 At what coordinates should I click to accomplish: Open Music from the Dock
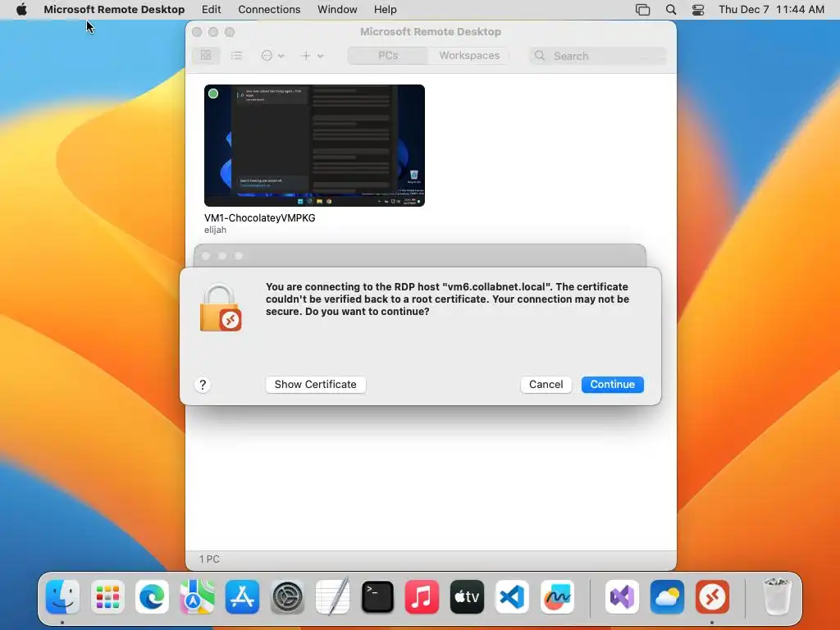pyautogui.click(x=422, y=596)
